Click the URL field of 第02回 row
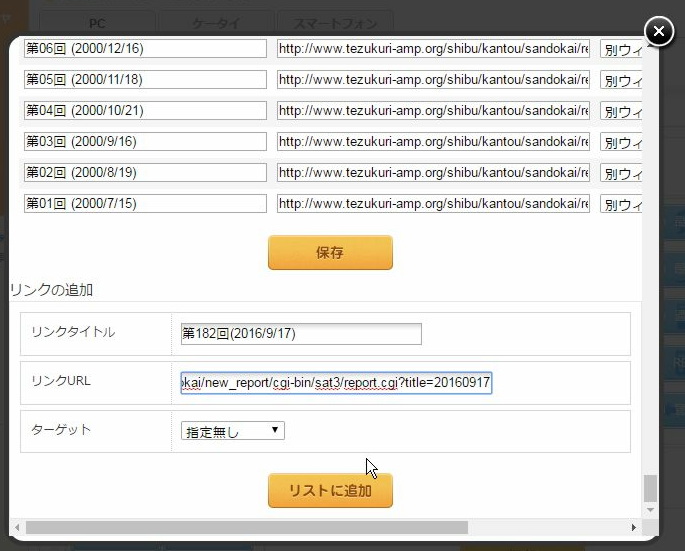The image size is (685, 551). 432,173
